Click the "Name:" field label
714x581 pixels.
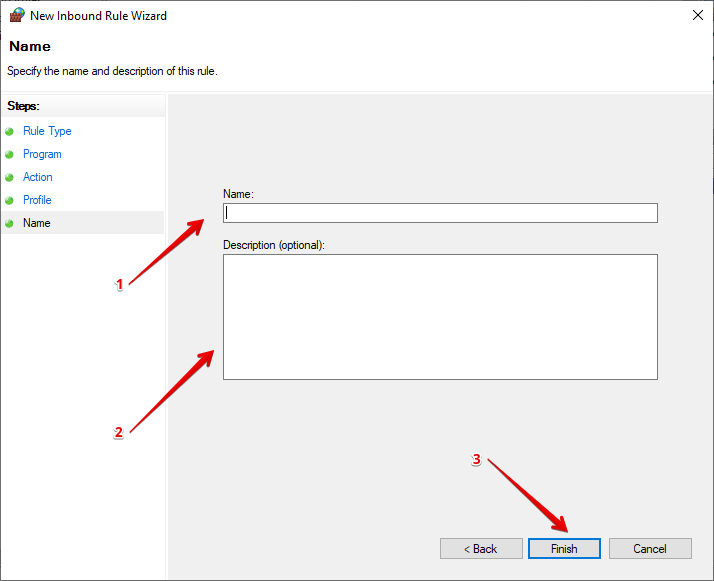coord(238,194)
